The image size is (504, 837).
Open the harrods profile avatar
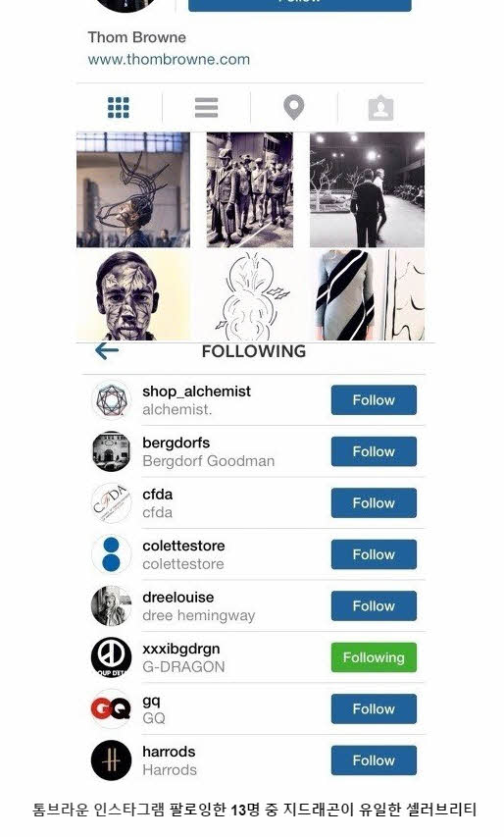tap(111, 760)
